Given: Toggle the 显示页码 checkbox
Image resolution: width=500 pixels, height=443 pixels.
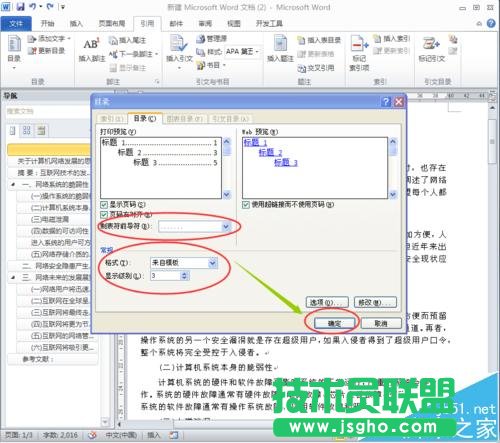Looking at the screenshot, I should pyautogui.click(x=104, y=204).
